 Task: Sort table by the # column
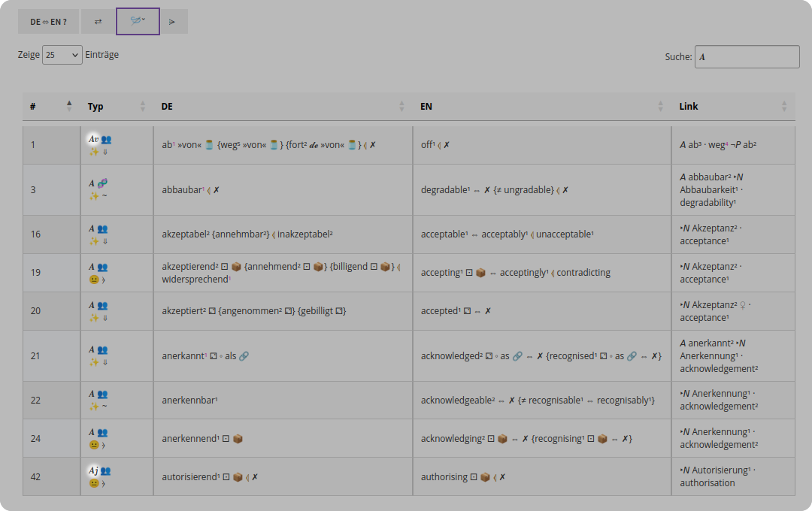tap(51, 106)
